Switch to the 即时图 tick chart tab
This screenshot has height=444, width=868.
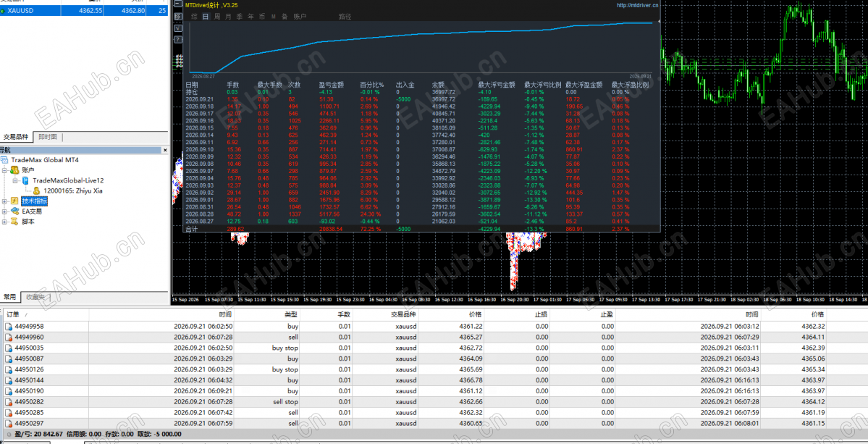click(48, 138)
